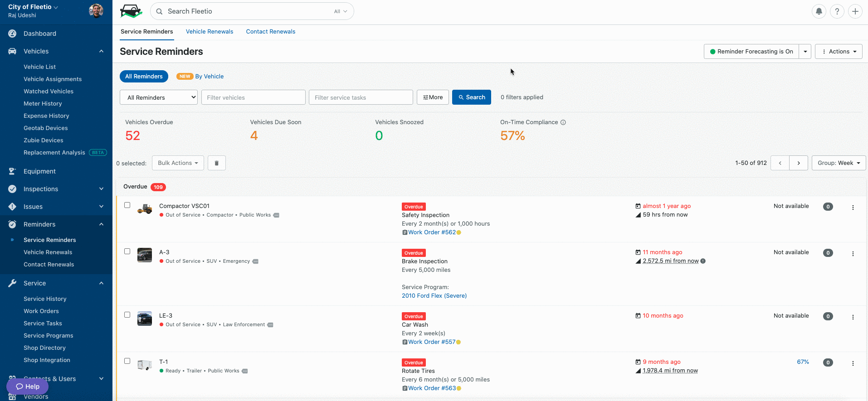Click the Equipment icon in sidebar
The height and width of the screenshot is (401, 868).
pos(12,171)
